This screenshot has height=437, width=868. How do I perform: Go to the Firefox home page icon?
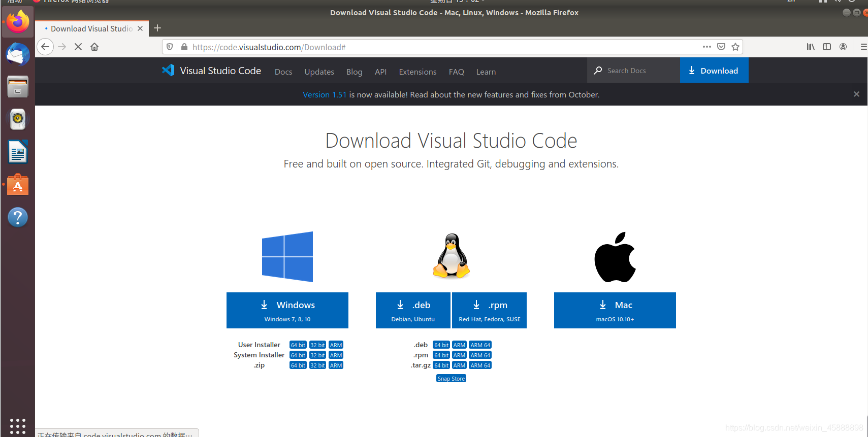pyautogui.click(x=94, y=47)
